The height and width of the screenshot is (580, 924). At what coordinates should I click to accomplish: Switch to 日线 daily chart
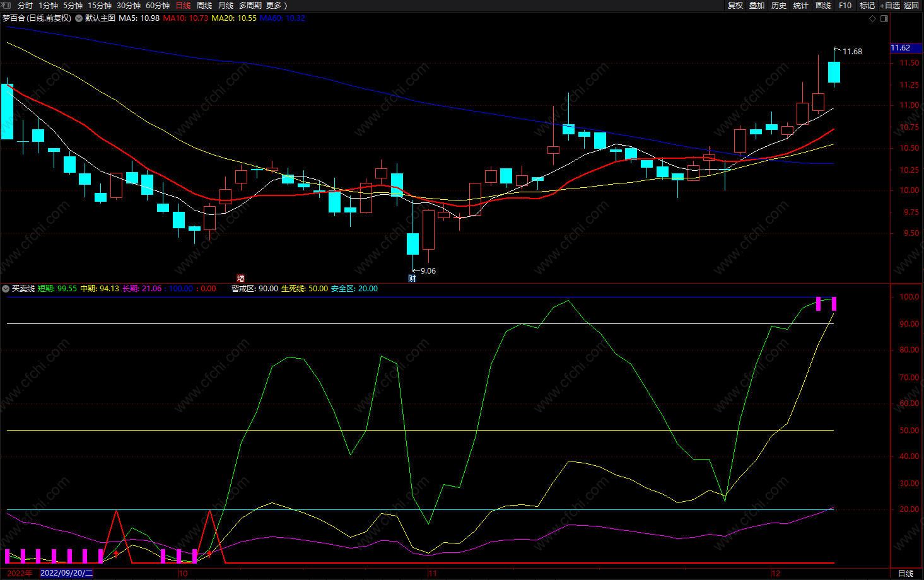(183, 5)
